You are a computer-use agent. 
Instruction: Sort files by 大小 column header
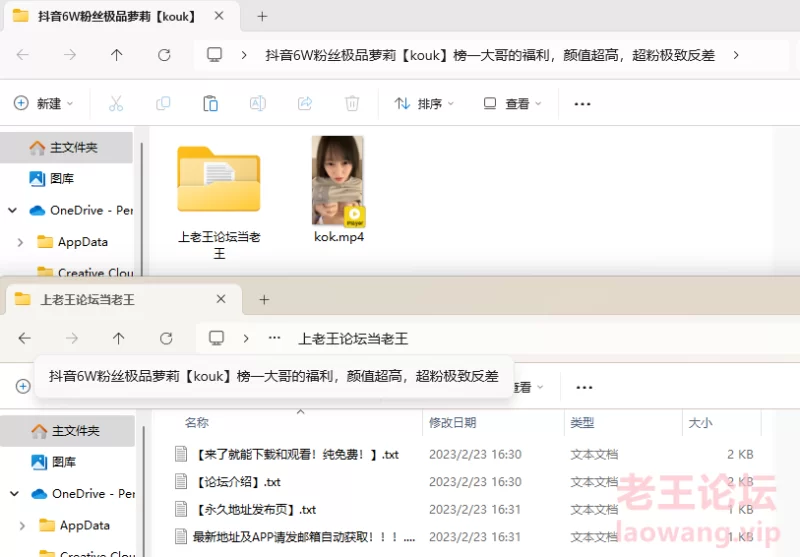click(x=699, y=423)
